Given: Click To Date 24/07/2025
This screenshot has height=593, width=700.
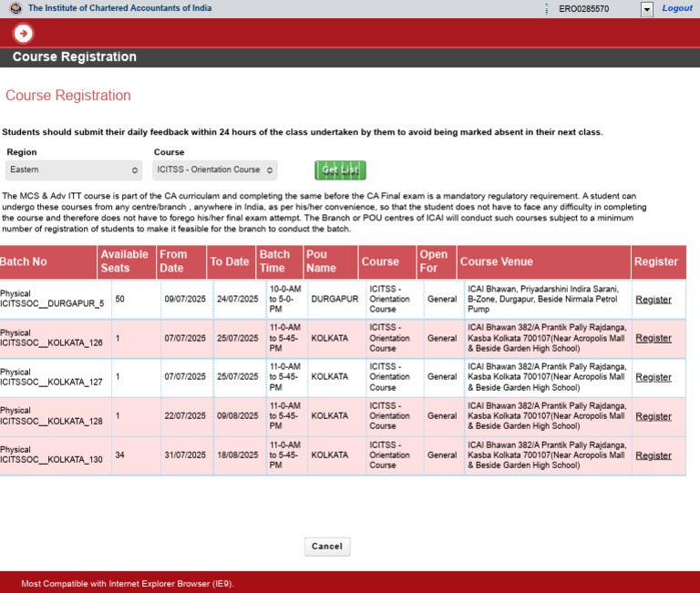Looking at the screenshot, I should coord(238,299).
